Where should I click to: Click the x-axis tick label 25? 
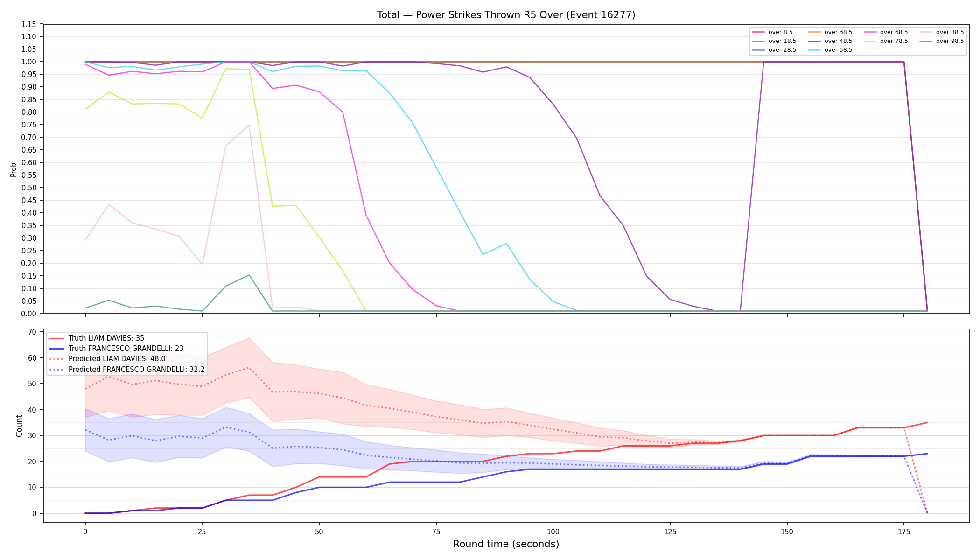pyautogui.click(x=202, y=531)
